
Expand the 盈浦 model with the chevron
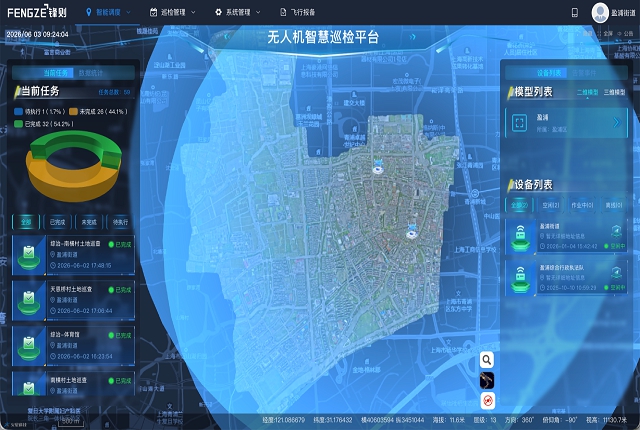point(616,123)
